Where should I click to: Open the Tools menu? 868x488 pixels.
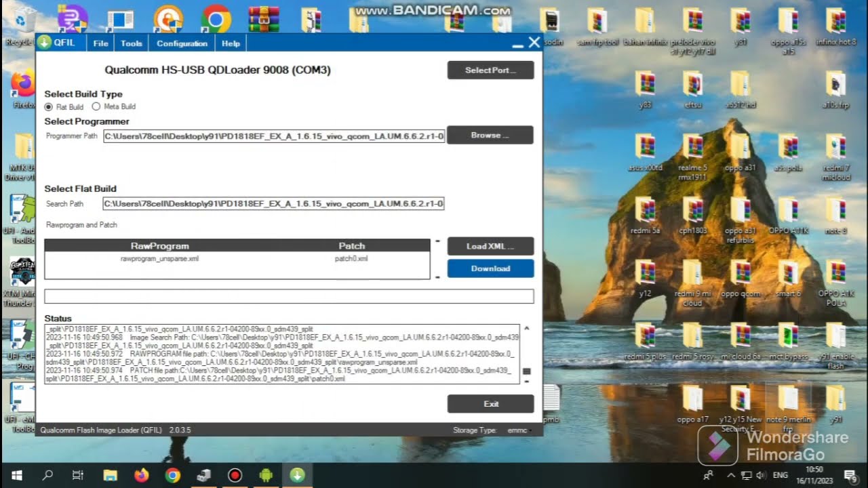click(x=132, y=43)
